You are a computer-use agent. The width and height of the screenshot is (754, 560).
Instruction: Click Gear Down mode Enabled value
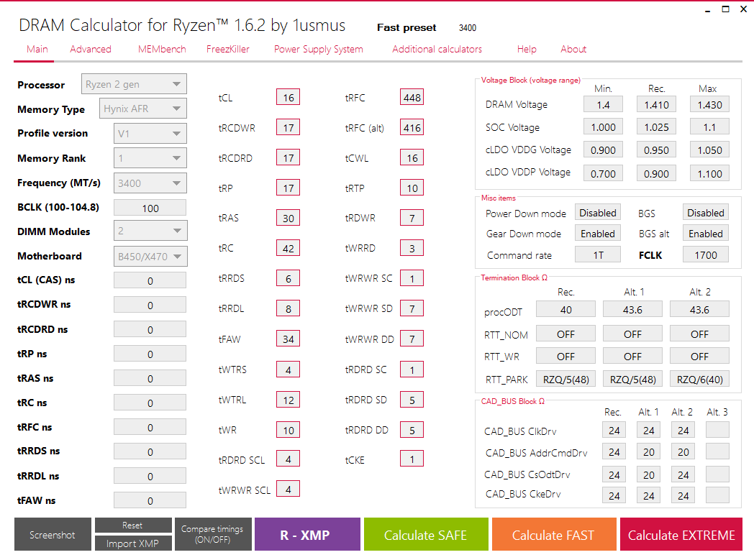(x=598, y=234)
